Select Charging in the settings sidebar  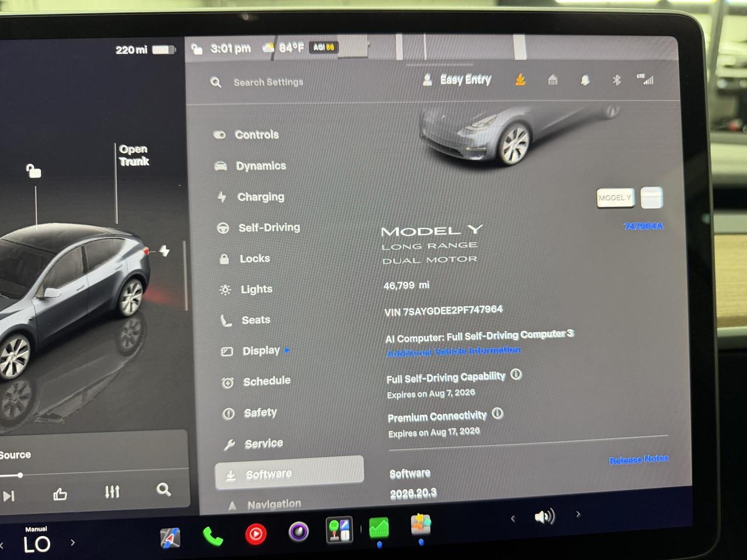pyautogui.click(x=250, y=197)
